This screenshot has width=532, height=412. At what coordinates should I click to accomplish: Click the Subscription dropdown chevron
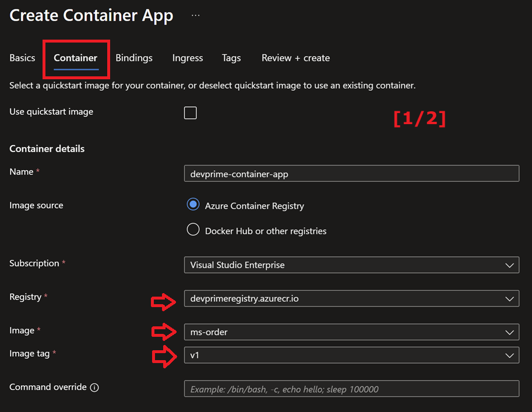[x=509, y=265]
